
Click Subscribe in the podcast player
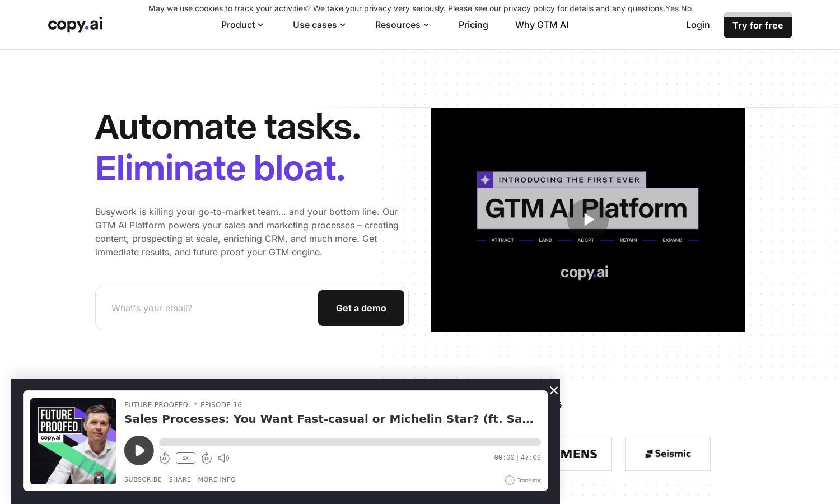click(143, 479)
